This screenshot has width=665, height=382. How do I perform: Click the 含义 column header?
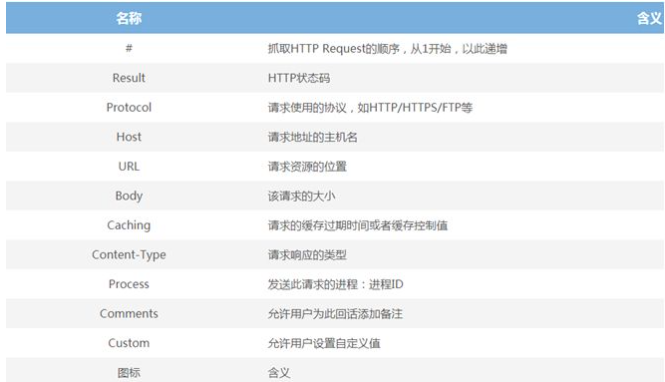[x=649, y=18]
